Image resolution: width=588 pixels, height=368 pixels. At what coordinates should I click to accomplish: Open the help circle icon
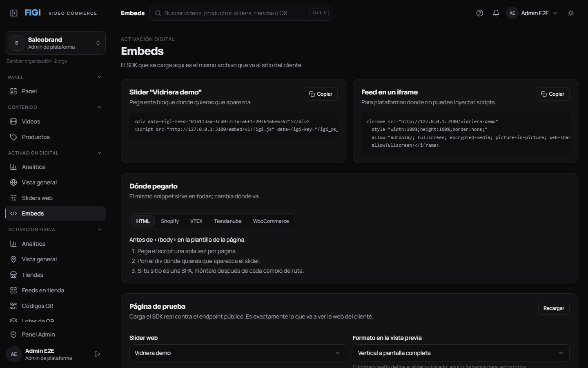tap(480, 13)
